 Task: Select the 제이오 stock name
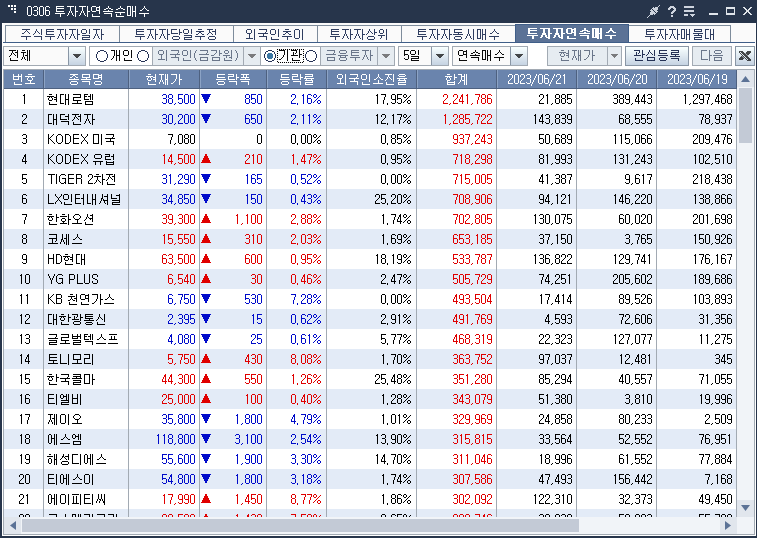(65, 419)
